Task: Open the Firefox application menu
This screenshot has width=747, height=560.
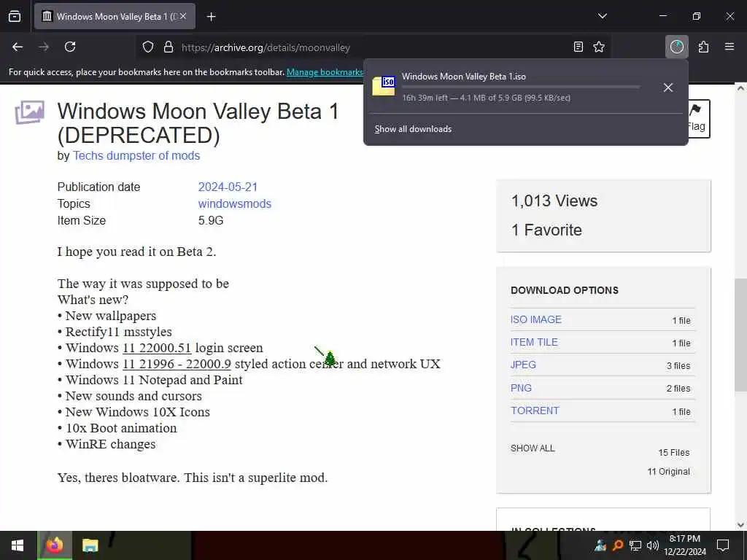Action: 729,47
